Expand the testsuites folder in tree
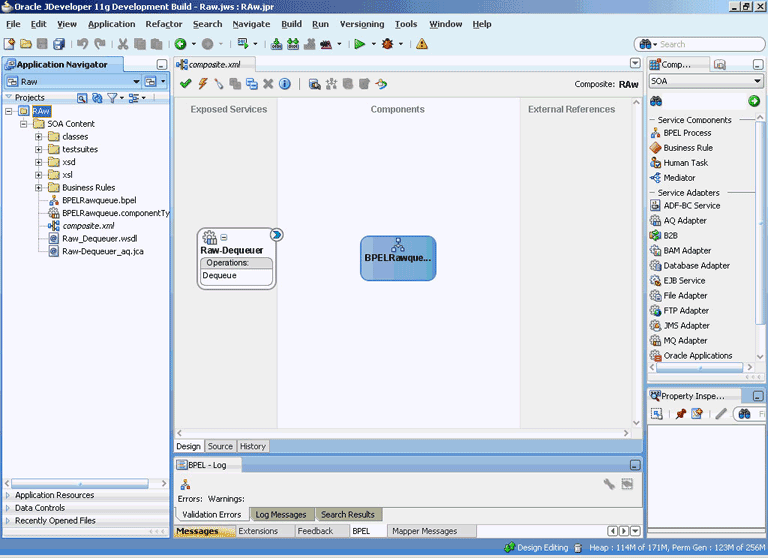The height and width of the screenshot is (558, 768). click(39, 149)
